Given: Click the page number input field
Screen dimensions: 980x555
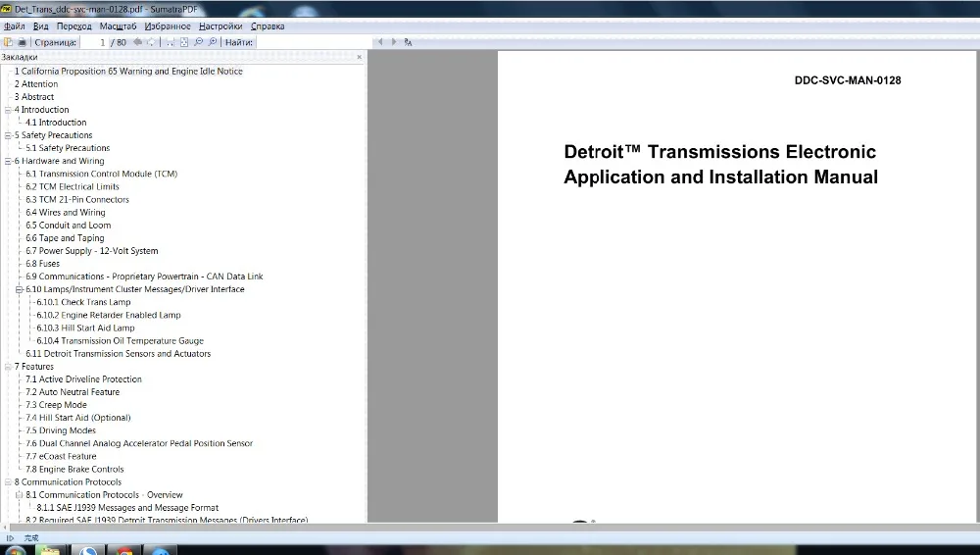Looking at the screenshot, I should [94, 42].
